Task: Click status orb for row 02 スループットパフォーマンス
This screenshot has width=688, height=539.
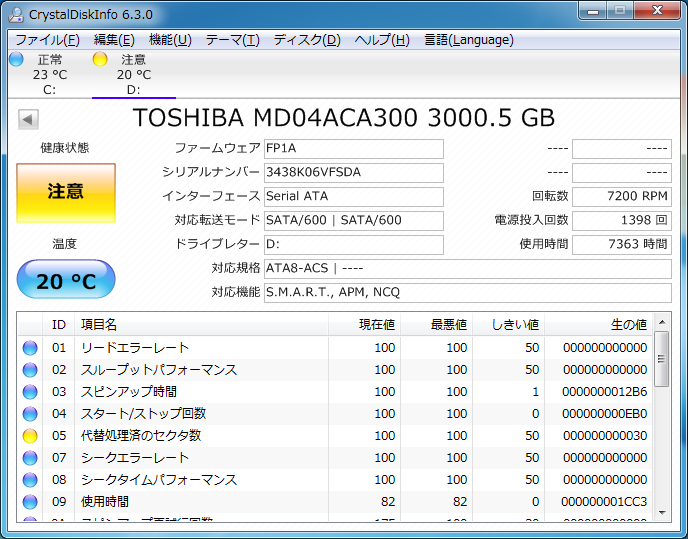Action: [x=30, y=370]
